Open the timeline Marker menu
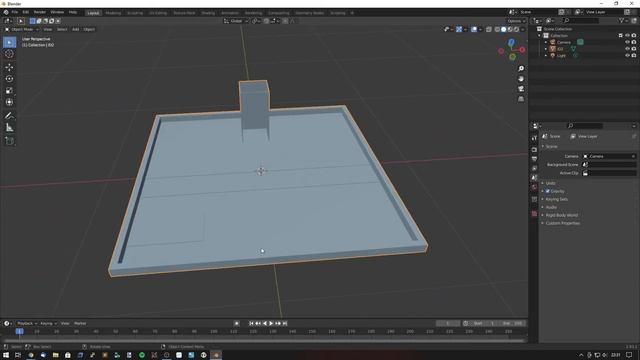The image size is (640, 360). point(80,323)
